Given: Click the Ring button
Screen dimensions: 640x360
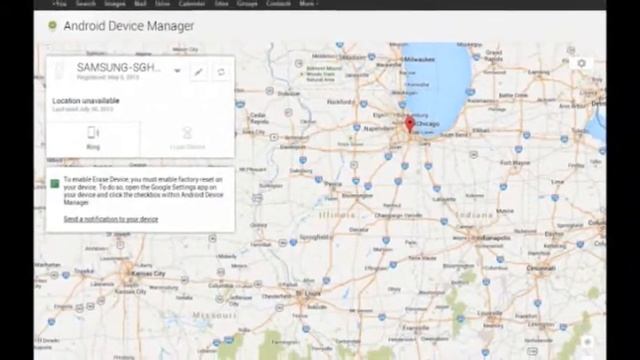Looking at the screenshot, I should (x=93, y=139).
